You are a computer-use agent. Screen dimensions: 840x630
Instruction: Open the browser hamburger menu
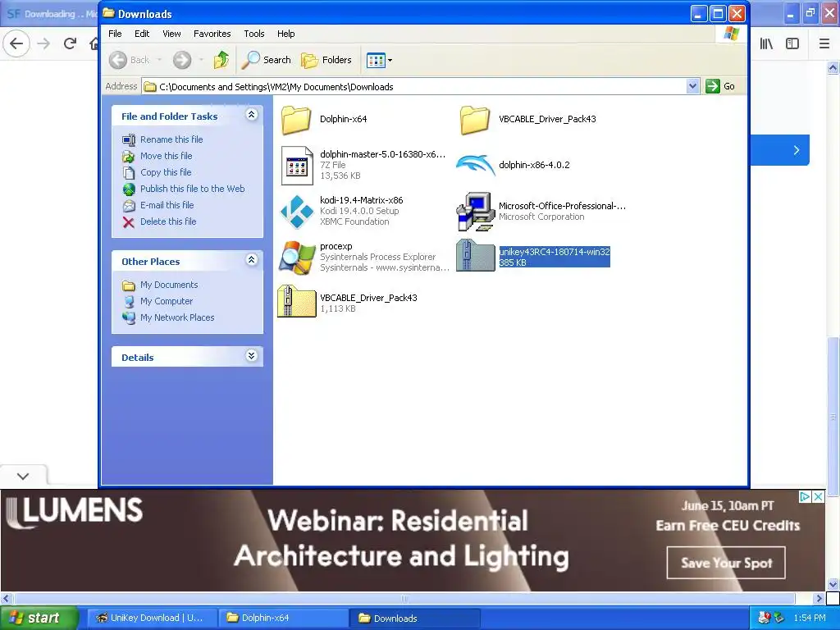(824, 43)
